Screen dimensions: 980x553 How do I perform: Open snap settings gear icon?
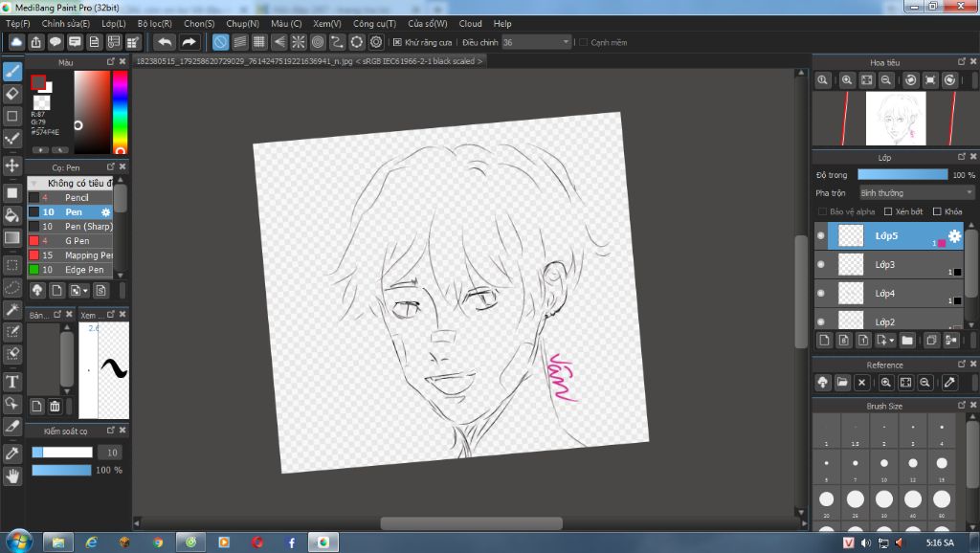tap(376, 42)
